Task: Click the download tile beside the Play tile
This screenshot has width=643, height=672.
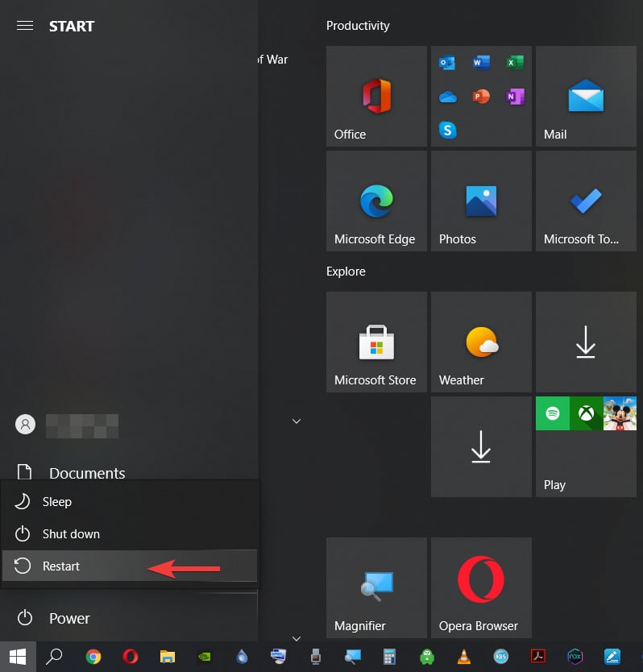Action: [481, 446]
